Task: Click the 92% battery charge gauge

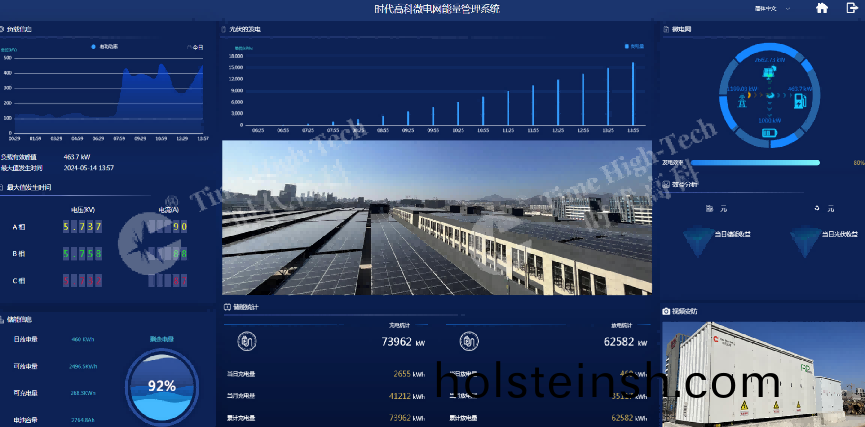Action: click(x=162, y=385)
